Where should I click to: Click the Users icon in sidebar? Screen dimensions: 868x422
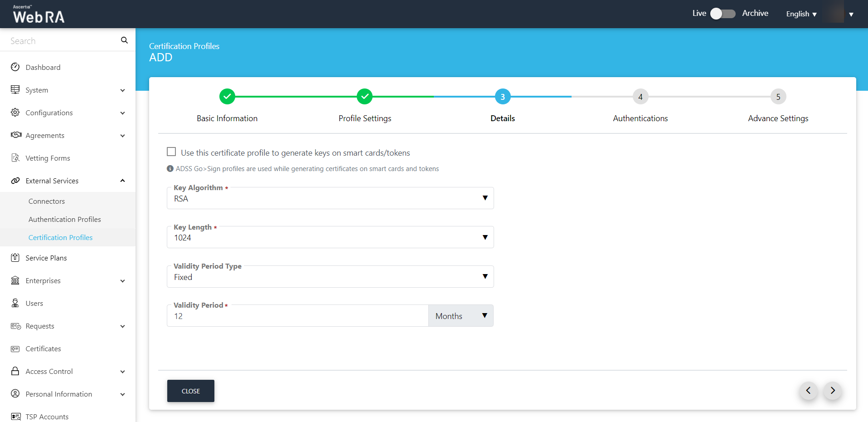coord(15,303)
